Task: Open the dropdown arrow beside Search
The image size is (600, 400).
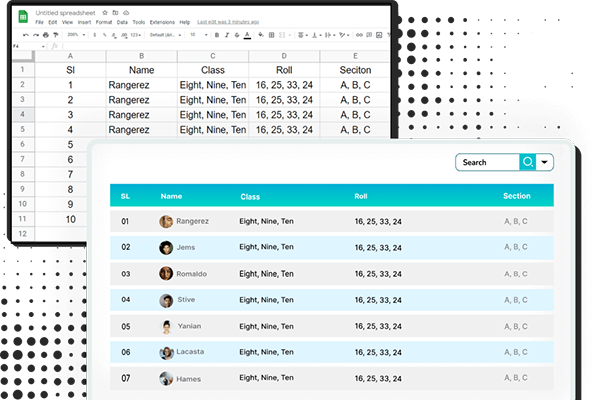Action: (x=545, y=162)
